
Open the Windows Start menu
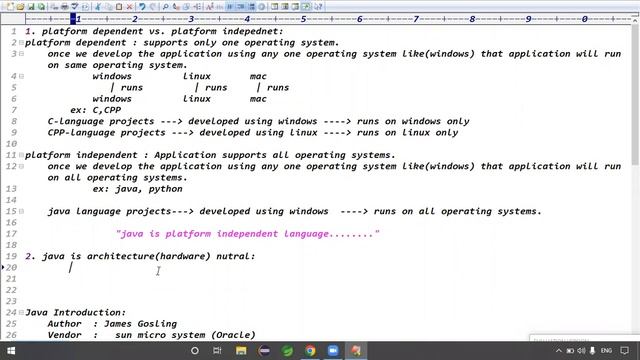[x=11, y=351]
